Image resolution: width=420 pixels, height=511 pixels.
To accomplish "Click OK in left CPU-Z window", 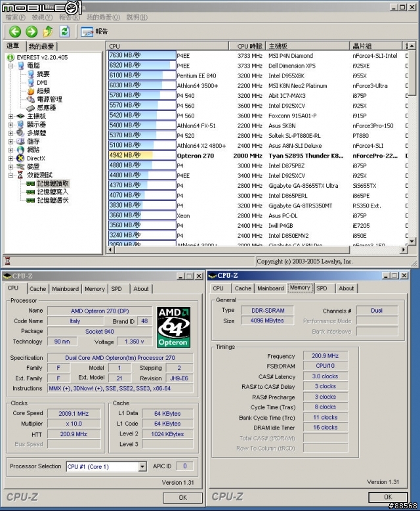I will [182, 497].
